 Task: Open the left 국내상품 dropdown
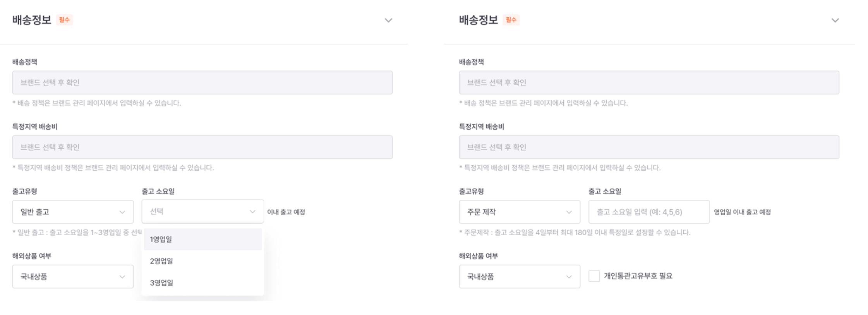(73, 276)
